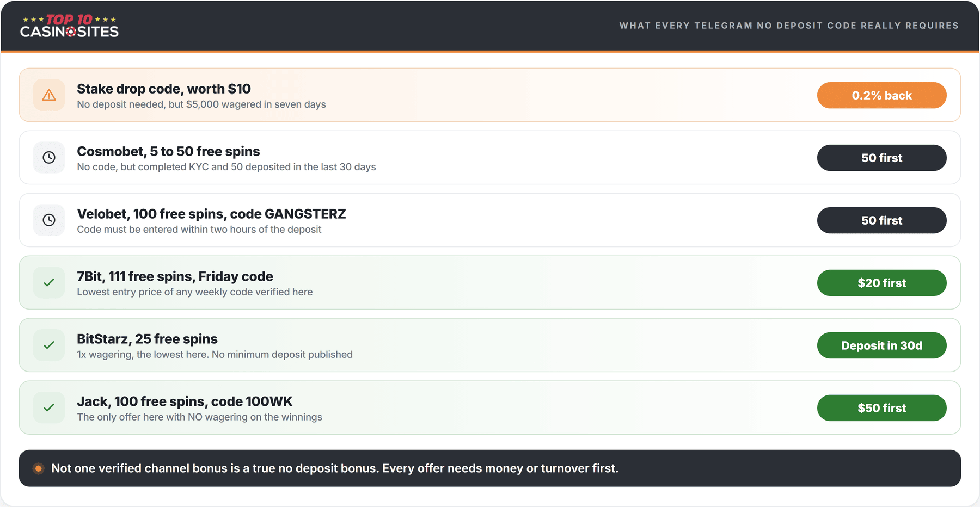980x507 pixels.
Task: Click the clock icon next to Cosmobet
Action: pos(49,158)
